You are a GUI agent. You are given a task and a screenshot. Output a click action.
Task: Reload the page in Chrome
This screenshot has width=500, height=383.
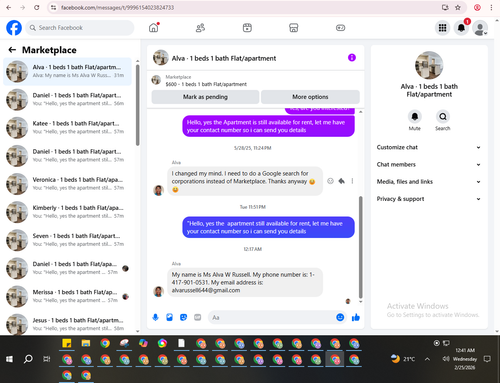37,7
